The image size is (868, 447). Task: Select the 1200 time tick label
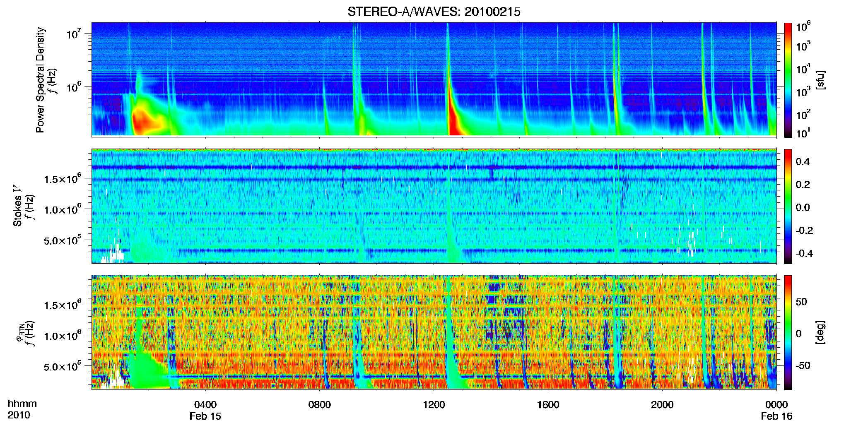434,405
